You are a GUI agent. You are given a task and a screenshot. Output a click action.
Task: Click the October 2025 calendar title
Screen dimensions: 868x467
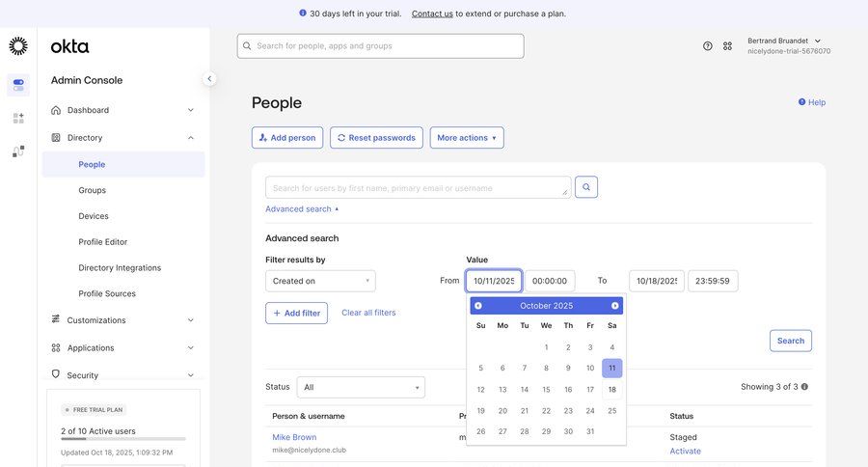[x=547, y=306]
